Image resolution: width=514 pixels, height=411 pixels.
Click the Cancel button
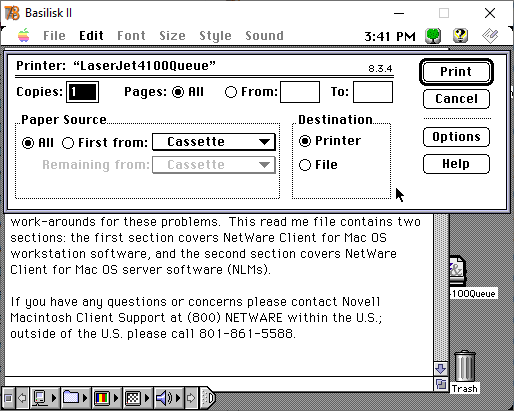click(456, 99)
